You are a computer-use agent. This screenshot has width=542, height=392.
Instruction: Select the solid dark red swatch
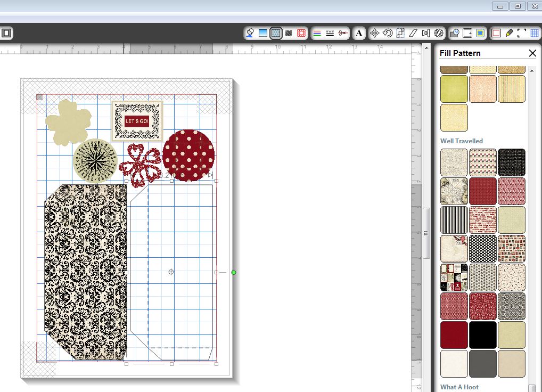(454, 335)
